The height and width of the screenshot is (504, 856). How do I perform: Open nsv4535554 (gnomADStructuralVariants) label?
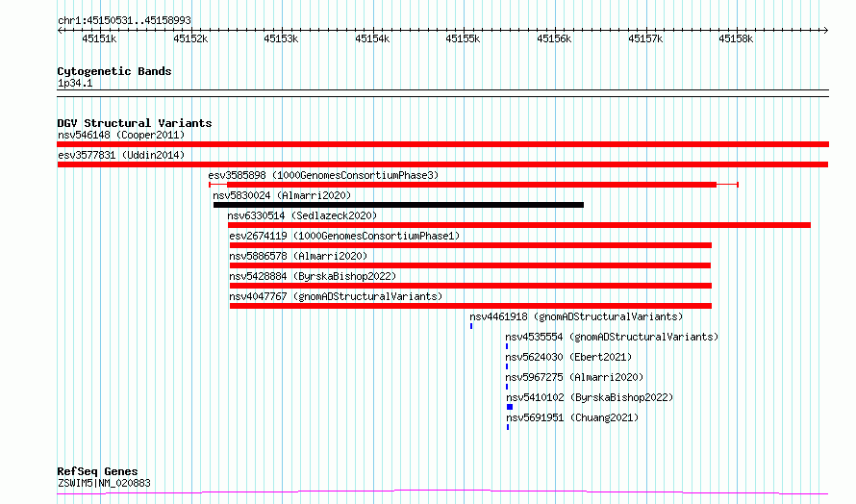point(612,337)
